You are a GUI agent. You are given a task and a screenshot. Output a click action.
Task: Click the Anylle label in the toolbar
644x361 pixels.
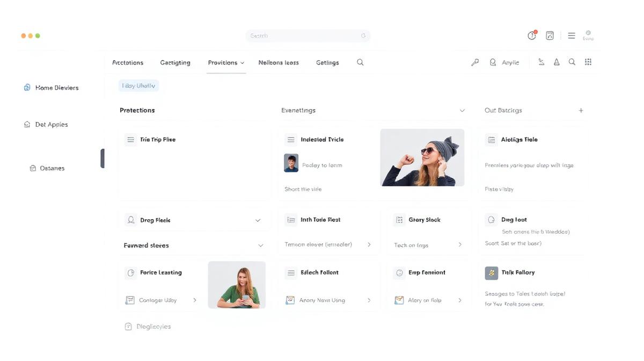pos(510,63)
